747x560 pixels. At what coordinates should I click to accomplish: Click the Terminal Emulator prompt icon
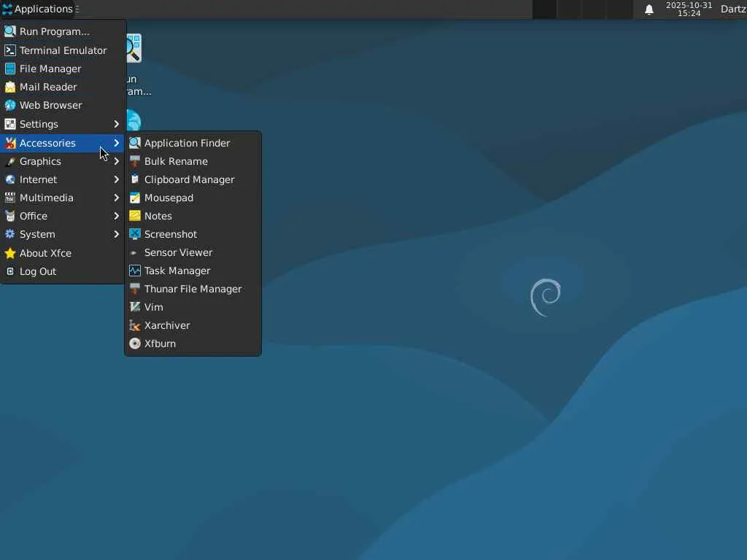point(10,50)
